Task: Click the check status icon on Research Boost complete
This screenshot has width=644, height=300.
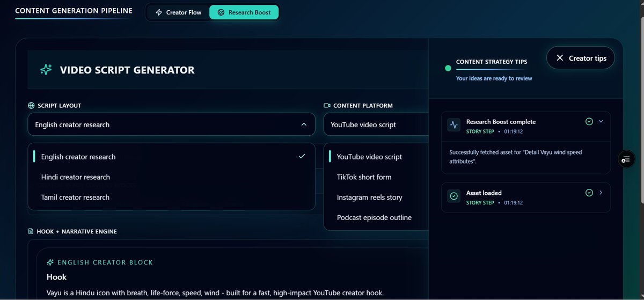Action: click(x=589, y=122)
